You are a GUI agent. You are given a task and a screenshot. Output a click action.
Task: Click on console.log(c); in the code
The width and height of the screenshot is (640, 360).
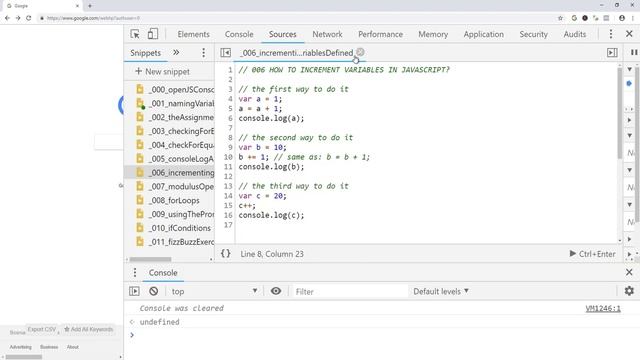[271, 215]
